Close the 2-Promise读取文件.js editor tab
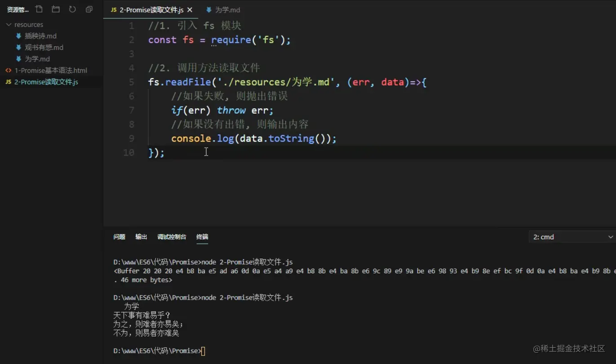This screenshot has width=616, height=364. point(190,9)
